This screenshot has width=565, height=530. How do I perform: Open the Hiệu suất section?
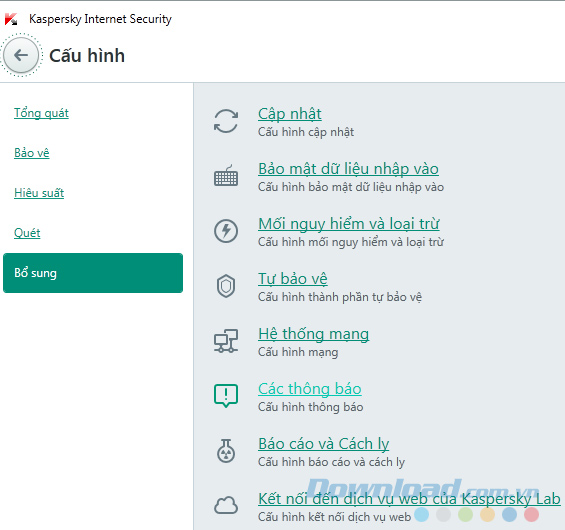click(x=39, y=193)
